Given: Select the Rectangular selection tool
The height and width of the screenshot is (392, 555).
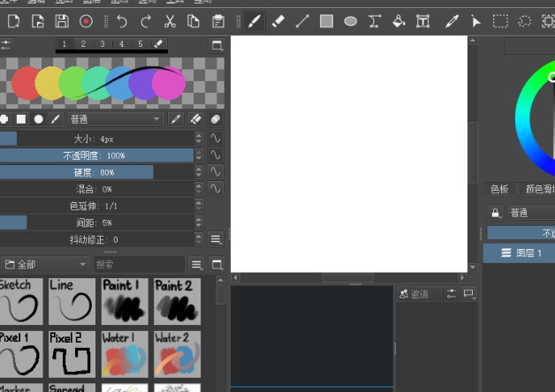Looking at the screenshot, I should point(500,21).
